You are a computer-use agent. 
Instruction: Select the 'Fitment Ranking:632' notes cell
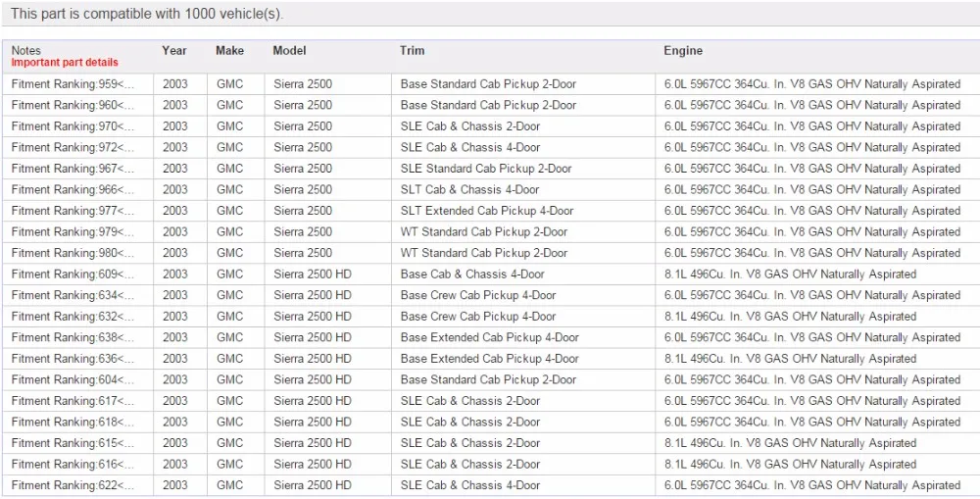tap(78, 317)
